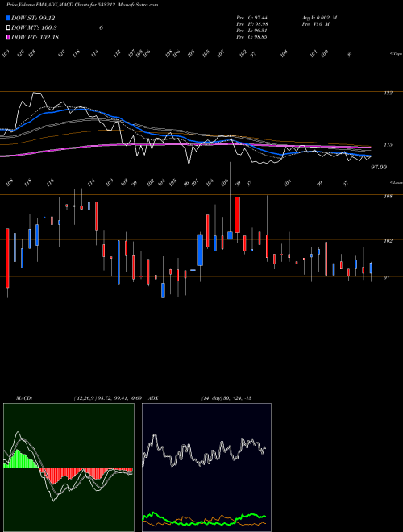Click the last blue candle on the right
This screenshot has height=532, width=403.
pyautogui.click(x=371, y=268)
